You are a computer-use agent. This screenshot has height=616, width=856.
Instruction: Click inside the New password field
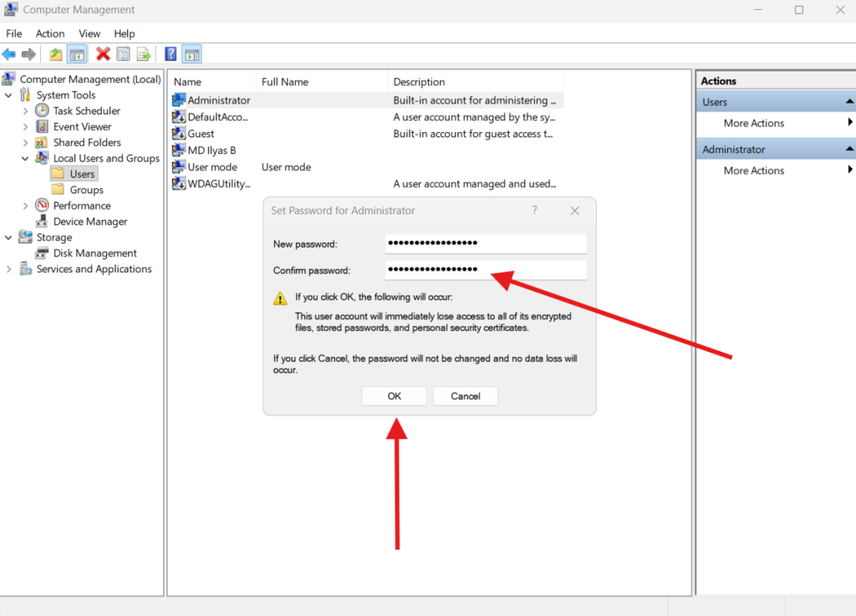tap(485, 242)
